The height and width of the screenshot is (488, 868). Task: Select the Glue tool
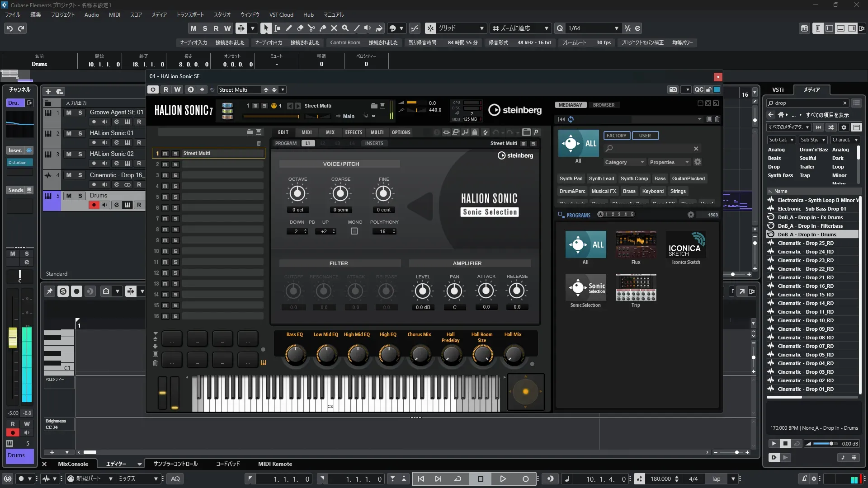pos(323,28)
